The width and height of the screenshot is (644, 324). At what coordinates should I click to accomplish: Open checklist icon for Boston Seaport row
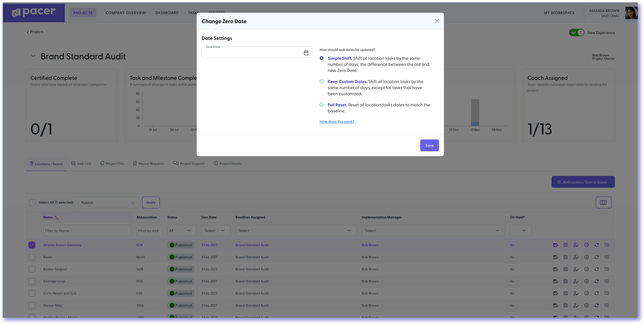[x=607, y=269]
